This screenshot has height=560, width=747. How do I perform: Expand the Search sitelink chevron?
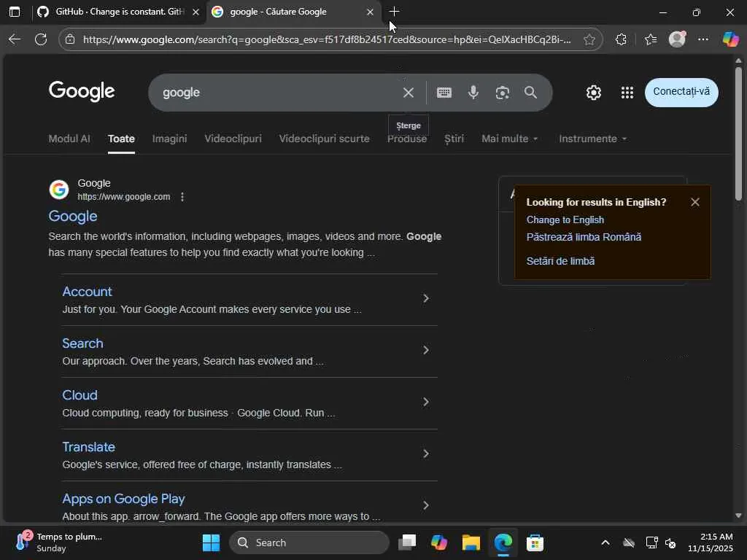(426, 350)
